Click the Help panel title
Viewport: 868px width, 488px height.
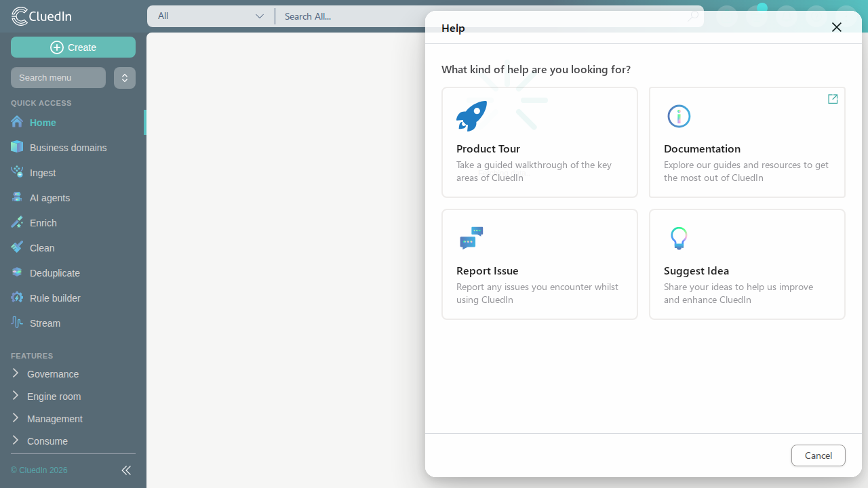pos(453,28)
